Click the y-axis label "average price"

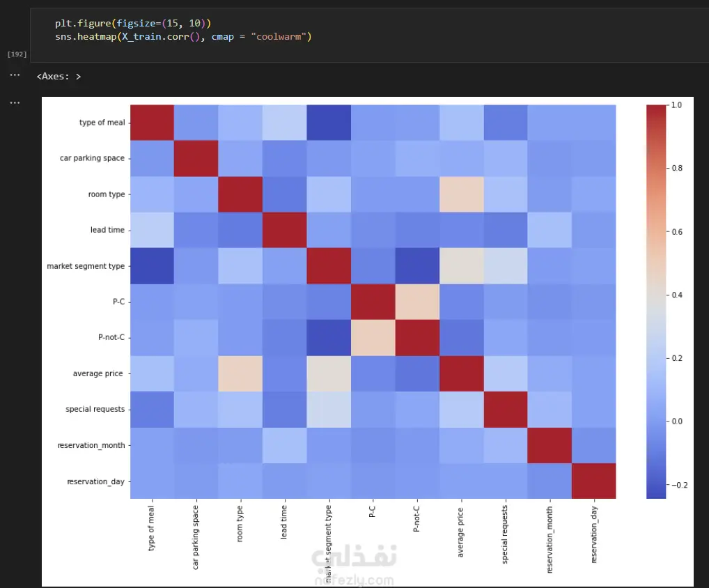[x=98, y=373]
